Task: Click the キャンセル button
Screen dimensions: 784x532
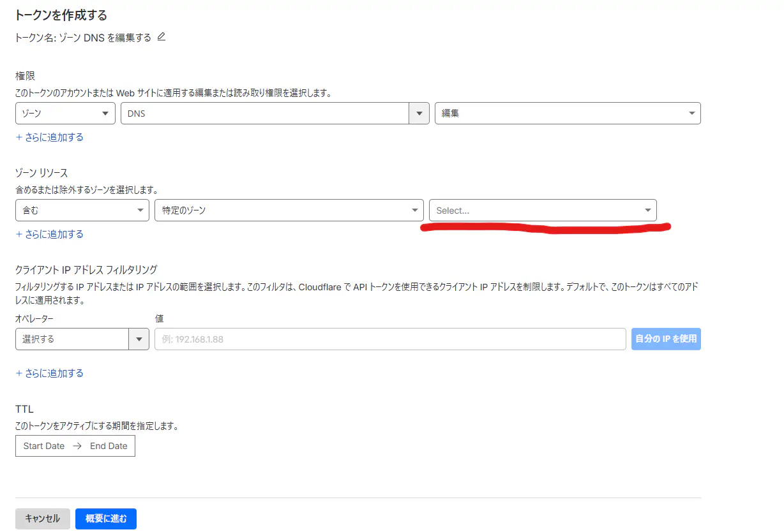Action: click(42, 519)
